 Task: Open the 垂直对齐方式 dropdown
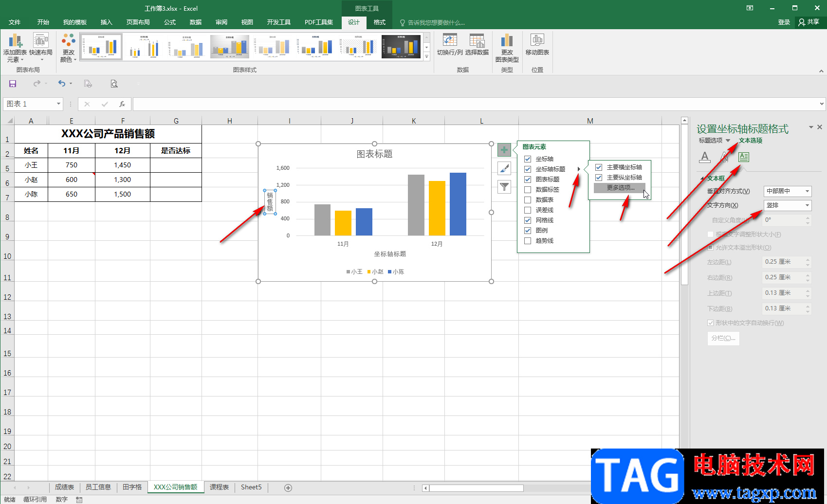(788, 191)
